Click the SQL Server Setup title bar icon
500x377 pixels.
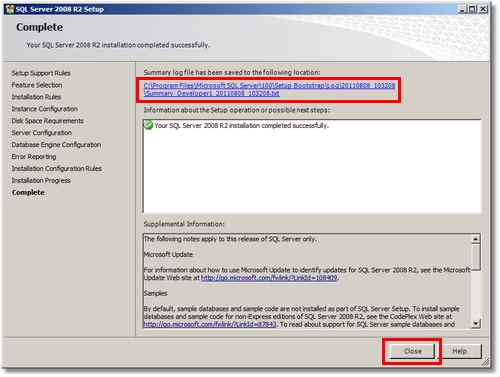(x=10, y=9)
